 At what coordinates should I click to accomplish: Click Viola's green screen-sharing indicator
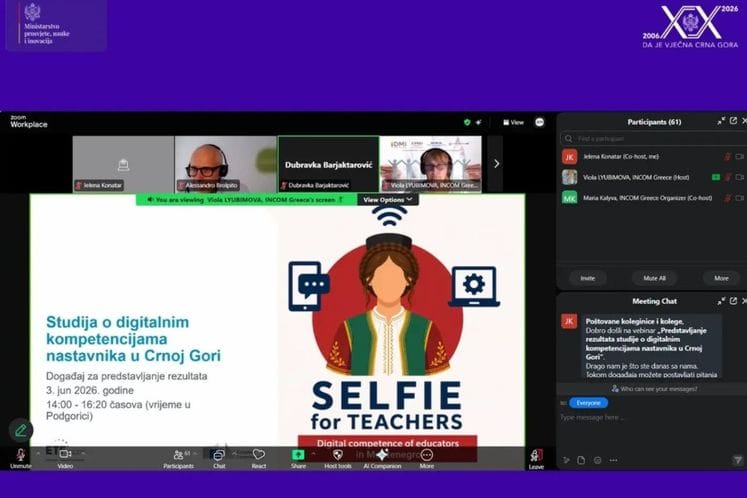coord(716,177)
